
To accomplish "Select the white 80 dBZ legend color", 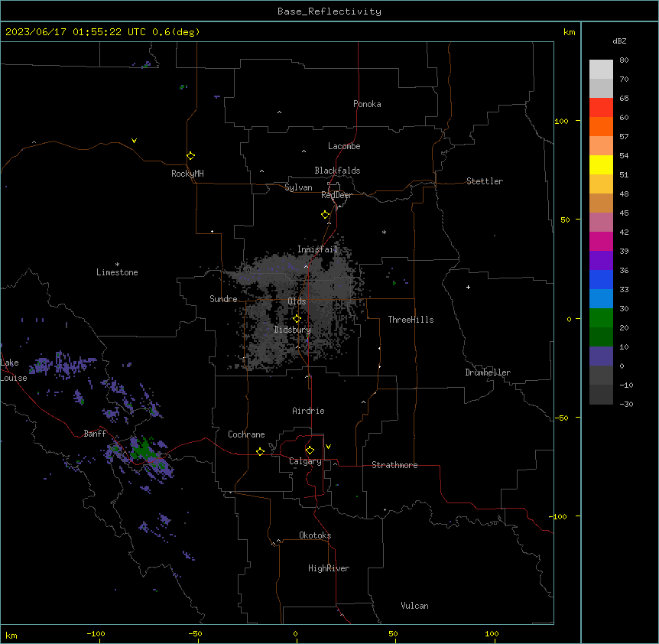I will point(601,70).
